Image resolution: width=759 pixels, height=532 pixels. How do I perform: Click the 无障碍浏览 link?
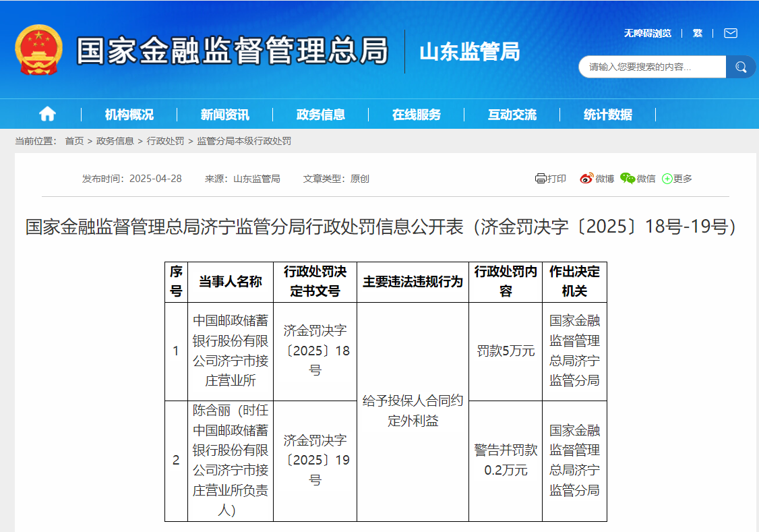(x=648, y=33)
